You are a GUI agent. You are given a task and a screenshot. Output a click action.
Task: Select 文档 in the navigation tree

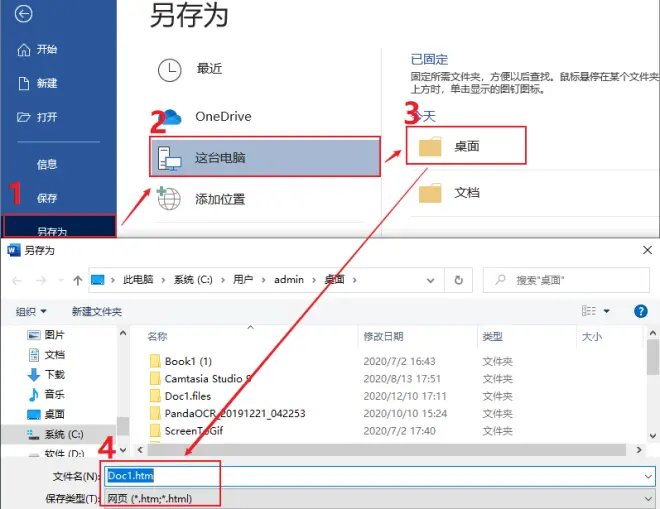click(46, 355)
